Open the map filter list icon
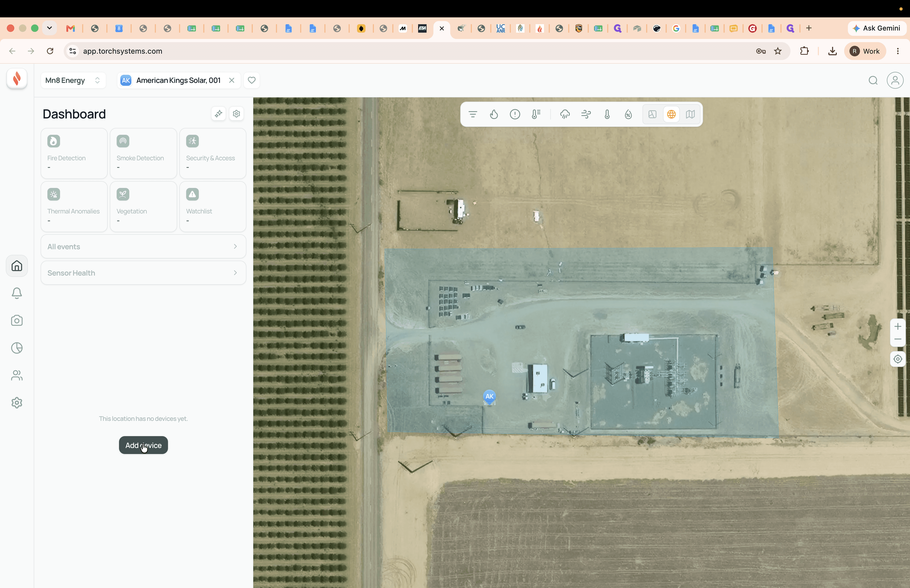The height and width of the screenshot is (588, 910). click(x=473, y=114)
